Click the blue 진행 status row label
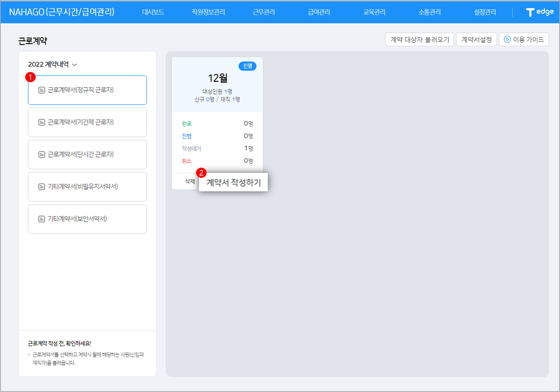The width and height of the screenshot is (560, 392). (187, 136)
